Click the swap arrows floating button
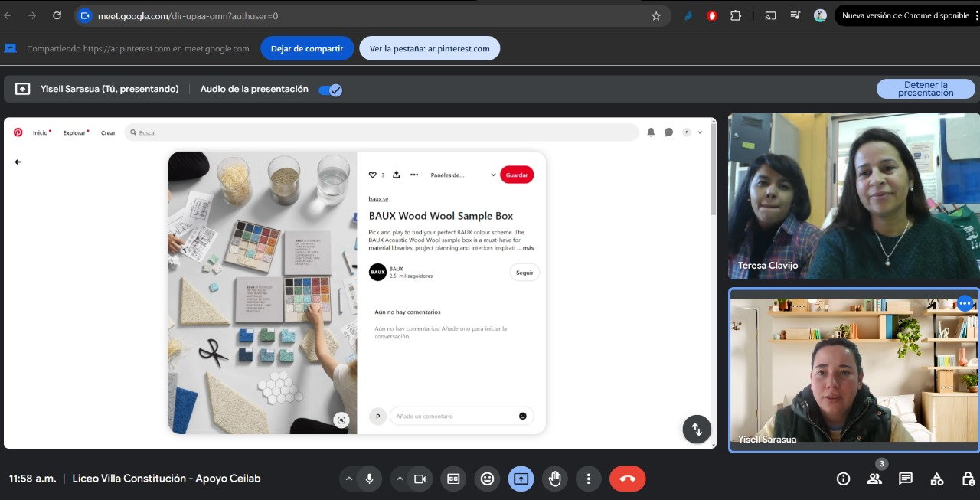Viewport: 980px width, 500px height. point(697,430)
